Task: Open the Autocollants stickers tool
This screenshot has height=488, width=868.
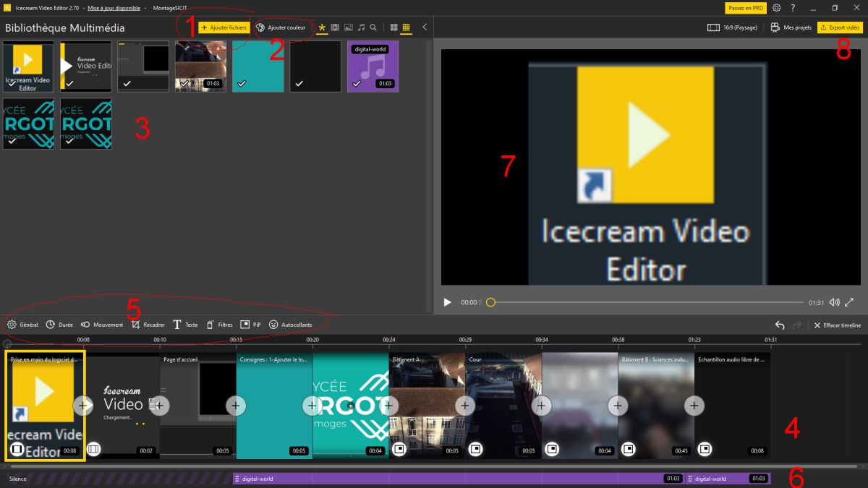Action: [290, 325]
